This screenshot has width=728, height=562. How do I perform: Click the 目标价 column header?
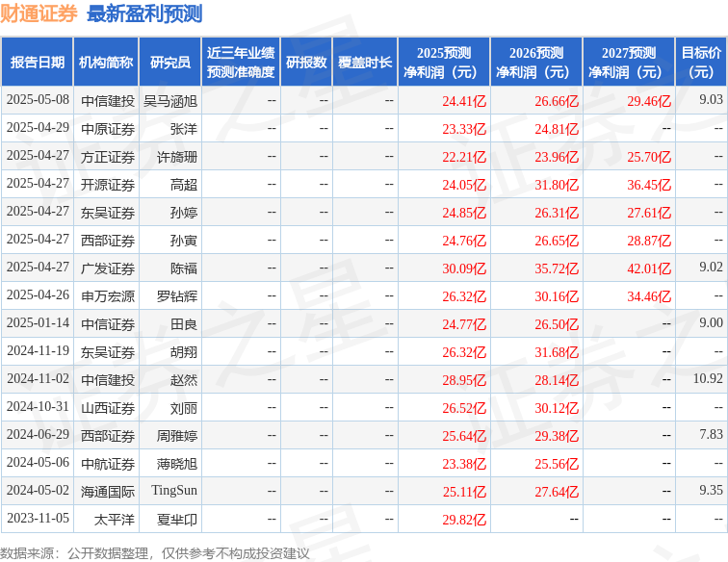tap(701, 63)
